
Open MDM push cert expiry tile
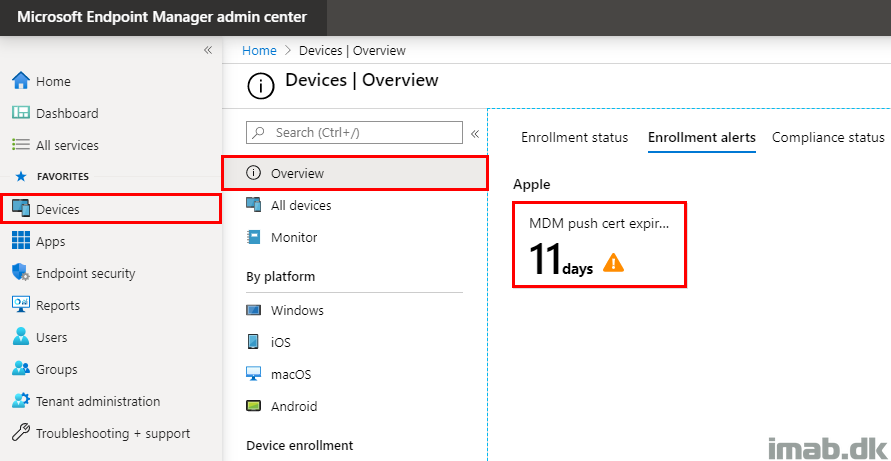(x=599, y=244)
